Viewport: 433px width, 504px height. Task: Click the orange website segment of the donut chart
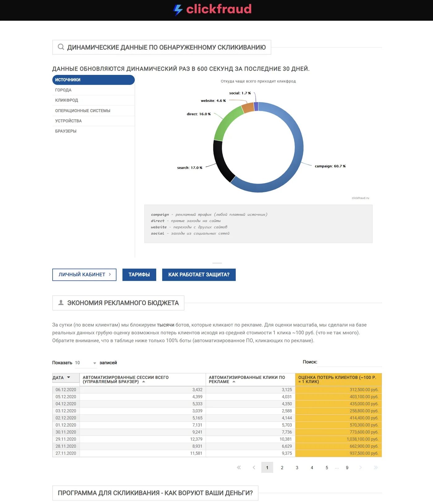click(248, 107)
